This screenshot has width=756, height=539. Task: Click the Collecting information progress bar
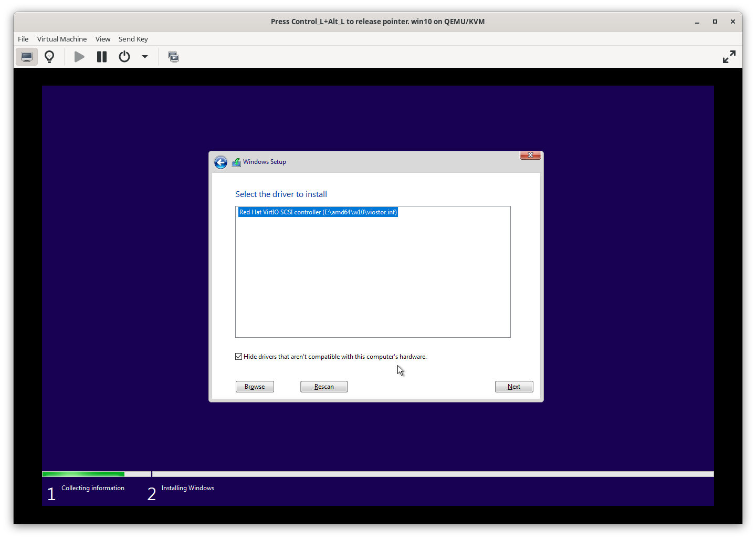coord(97,474)
